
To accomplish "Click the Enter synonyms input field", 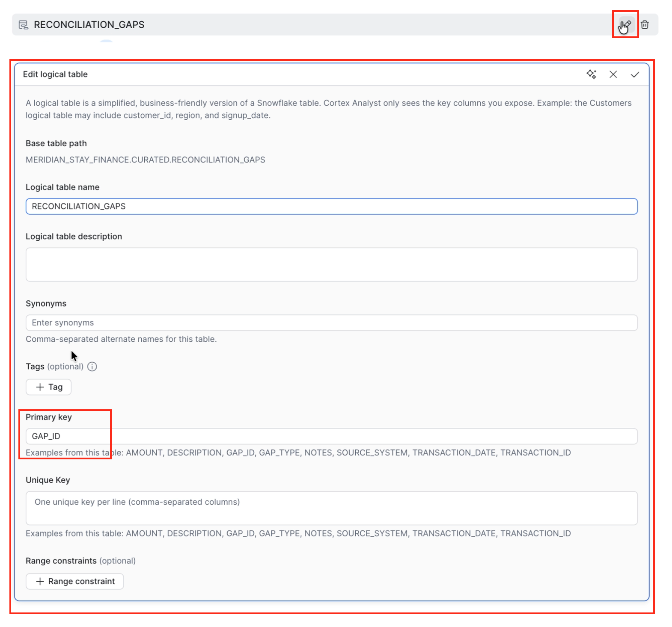I will pyautogui.click(x=332, y=322).
